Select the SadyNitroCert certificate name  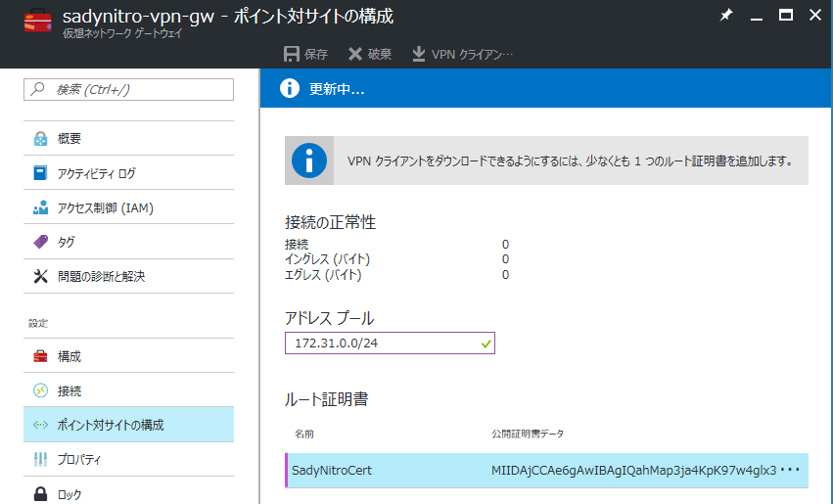coord(332,470)
